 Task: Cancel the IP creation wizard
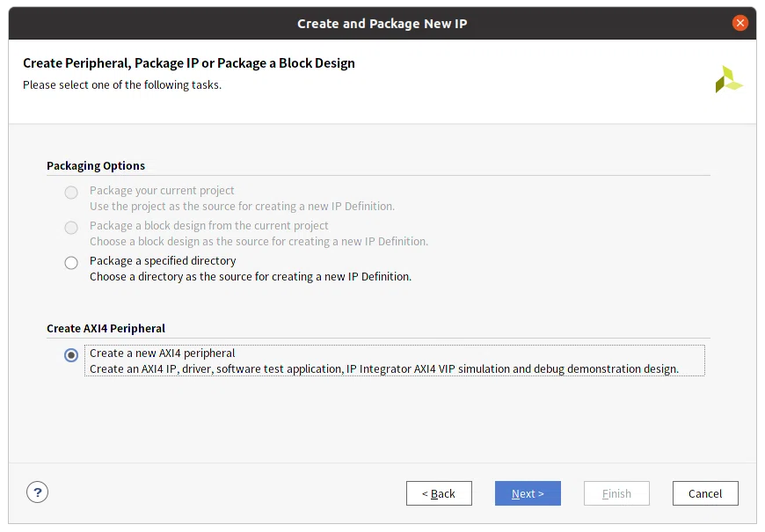(705, 493)
